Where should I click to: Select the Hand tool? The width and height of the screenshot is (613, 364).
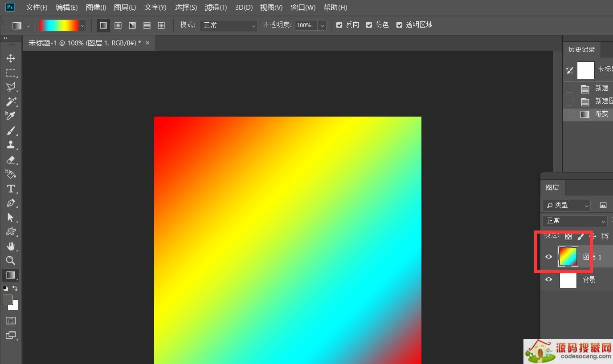(11, 246)
